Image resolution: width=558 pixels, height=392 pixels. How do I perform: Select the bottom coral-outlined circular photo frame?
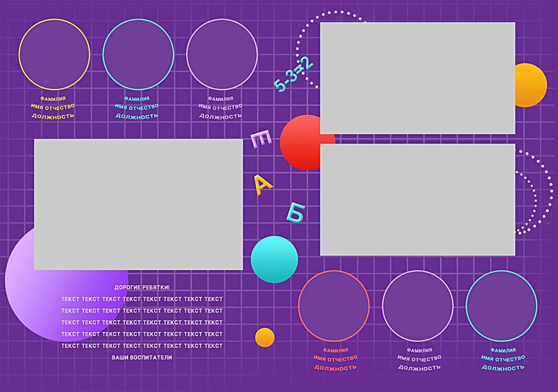(x=333, y=306)
